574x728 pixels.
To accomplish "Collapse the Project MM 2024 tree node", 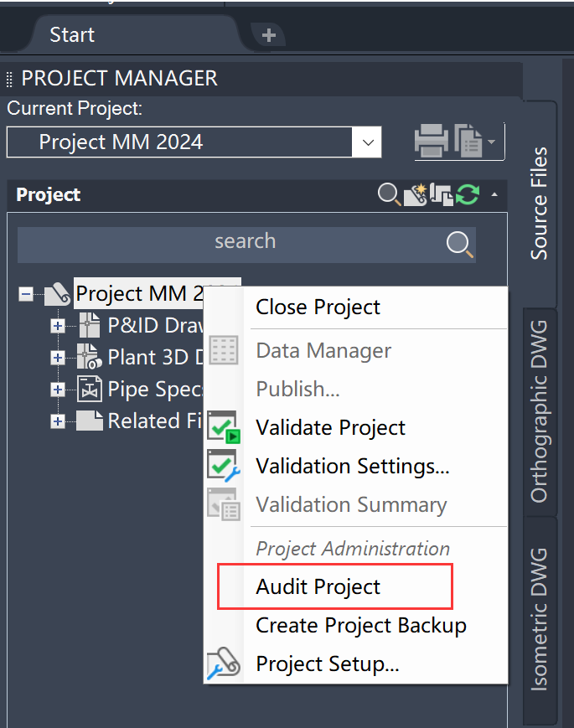I will click(x=26, y=294).
